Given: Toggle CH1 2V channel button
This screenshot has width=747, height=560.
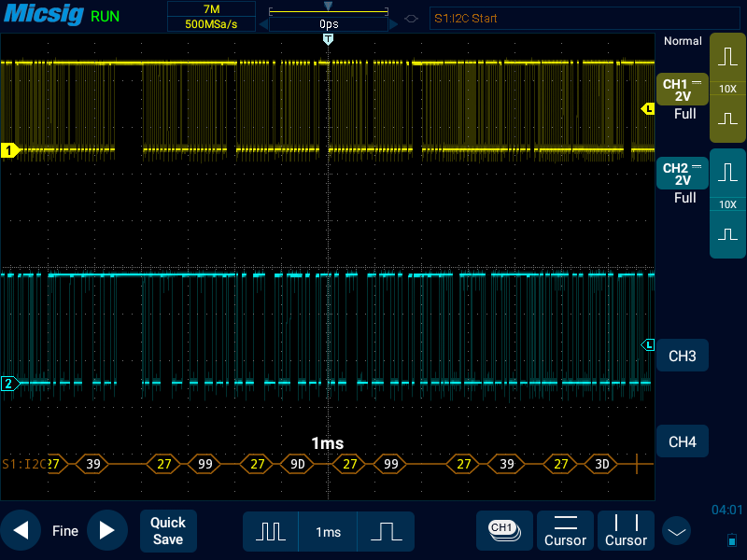Looking at the screenshot, I should 683,90.
